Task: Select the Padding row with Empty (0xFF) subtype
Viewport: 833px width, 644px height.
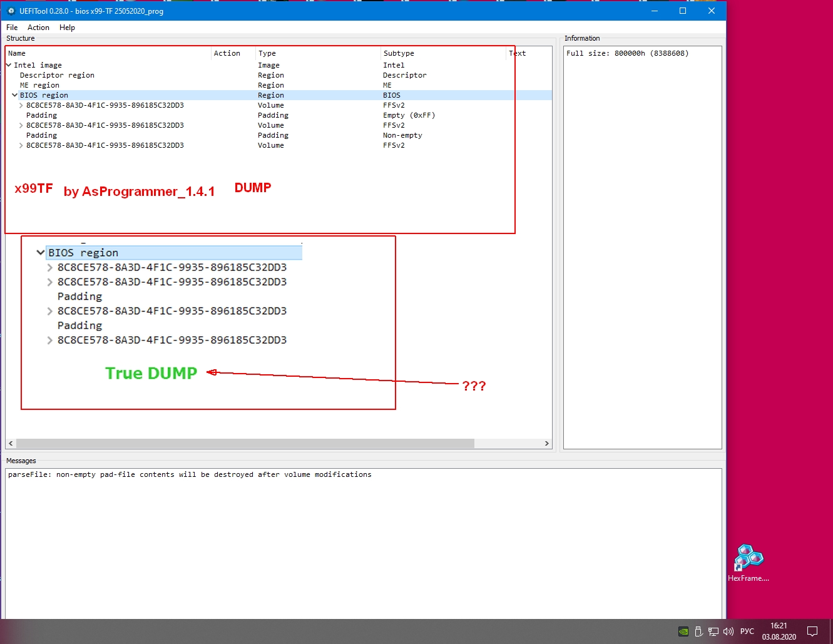Action: (x=279, y=115)
